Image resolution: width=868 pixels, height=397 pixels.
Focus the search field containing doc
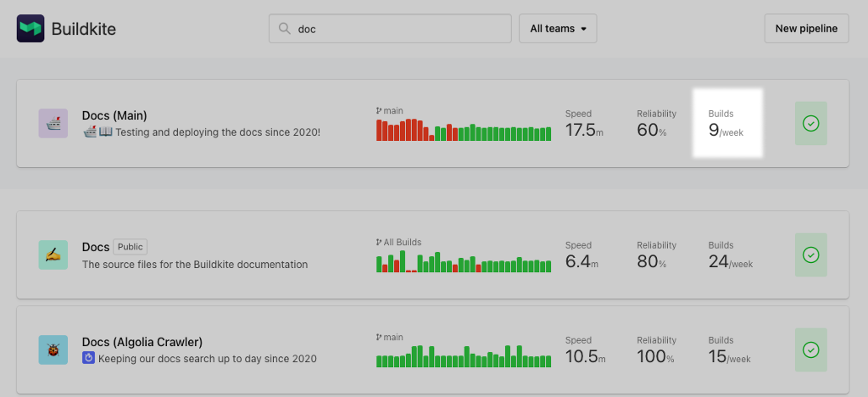point(390,28)
